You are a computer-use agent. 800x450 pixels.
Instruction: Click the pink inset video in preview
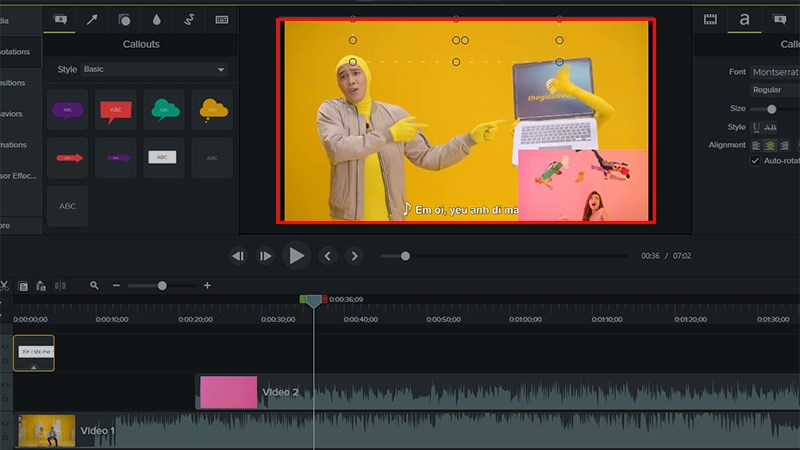583,185
